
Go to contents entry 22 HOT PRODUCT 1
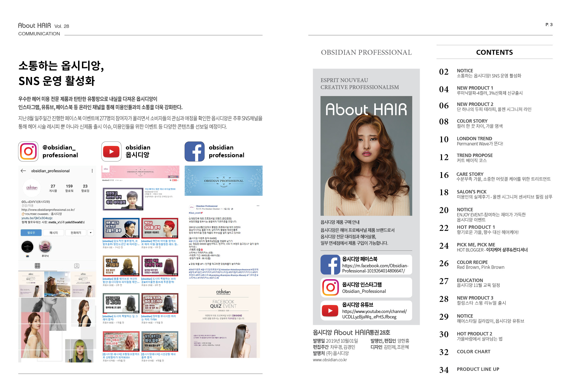(x=479, y=229)
